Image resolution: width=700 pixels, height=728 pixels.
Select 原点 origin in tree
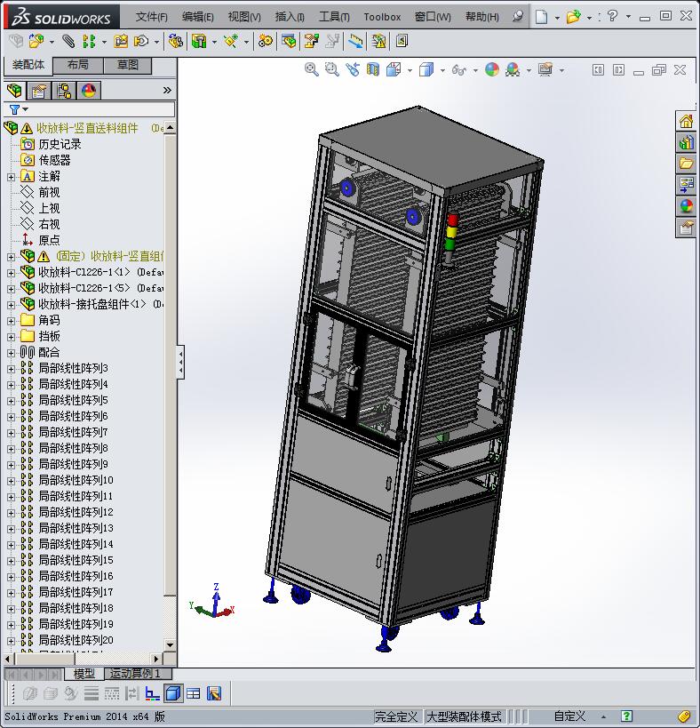pos(49,240)
